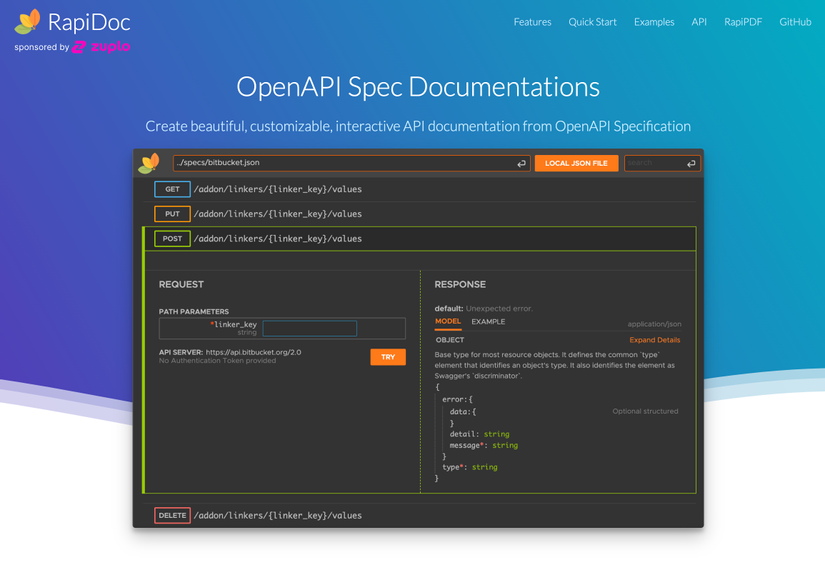Viewport: 825px width, 570px height.
Task: Open the Features nav link
Action: [x=532, y=22]
